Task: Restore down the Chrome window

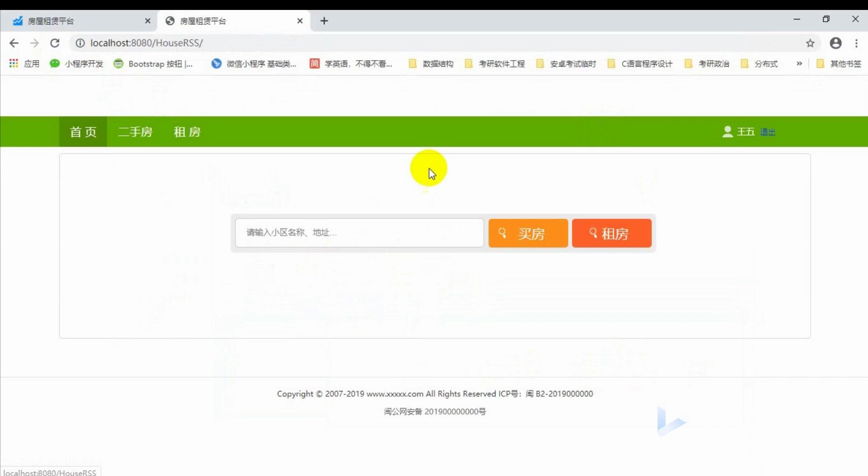Action: [826, 19]
